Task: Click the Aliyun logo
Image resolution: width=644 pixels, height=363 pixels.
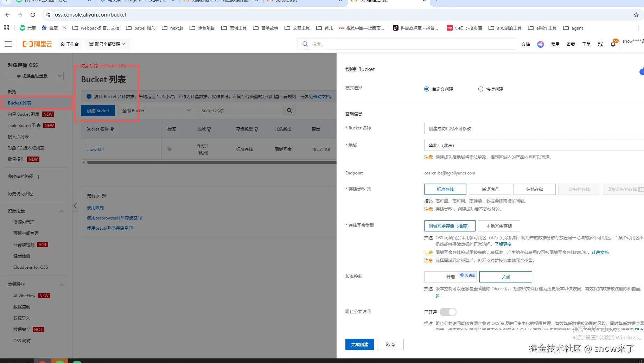Action: point(37,44)
